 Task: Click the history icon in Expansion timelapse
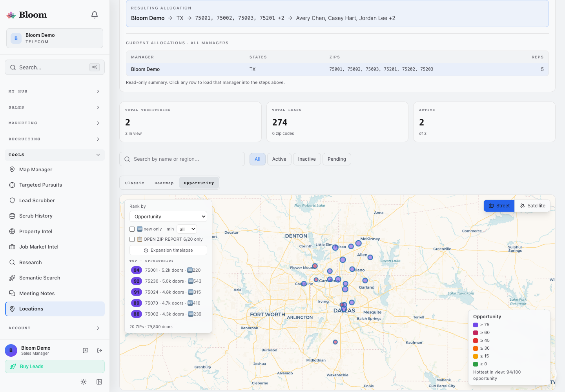click(x=146, y=250)
